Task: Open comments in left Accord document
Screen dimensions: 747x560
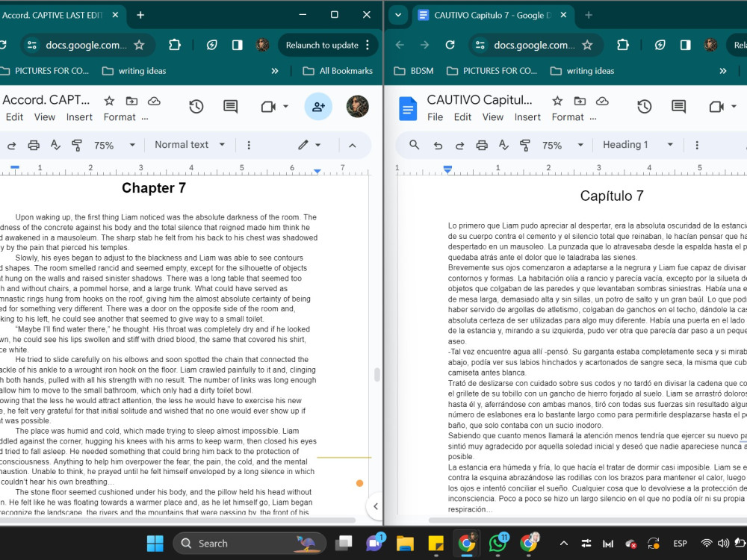Action: pos(231,107)
